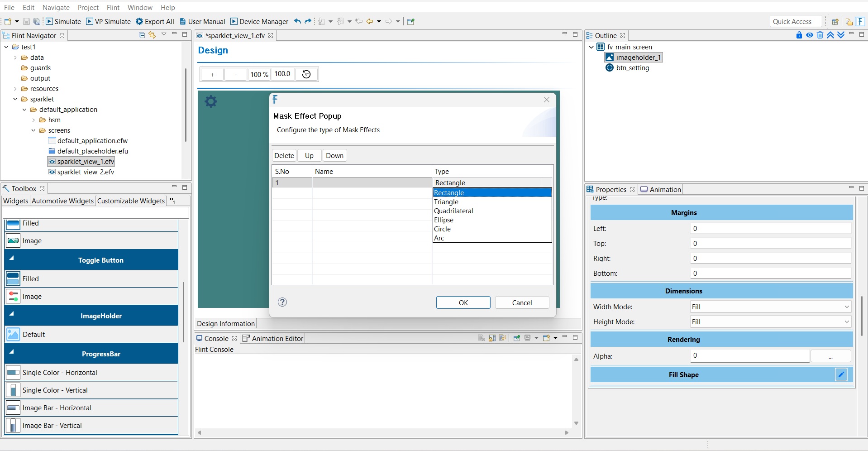The height and width of the screenshot is (451, 868).
Task: Click the double up-chevron in the Outline toolbar
Action: (830, 35)
